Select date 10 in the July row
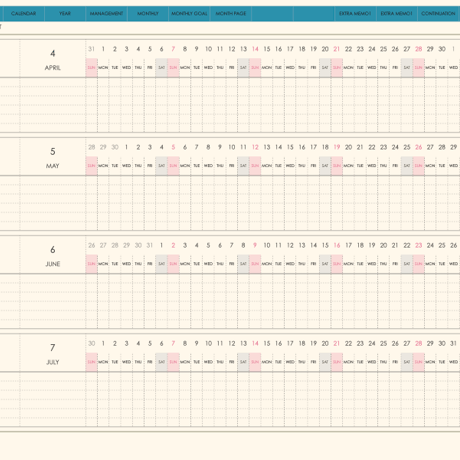Image resolution: width=460 pixels, height=460 pixels. coord(208,343)
